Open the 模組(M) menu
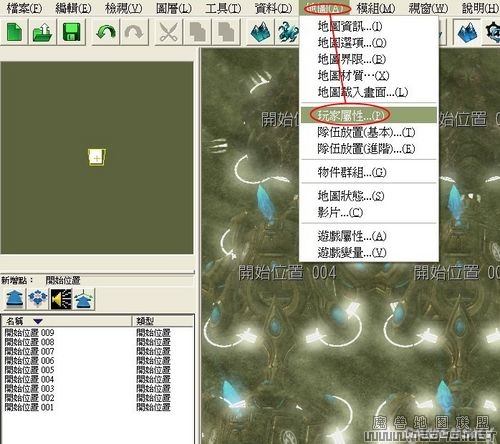Screen dimensions: 500x444 pyautogui.click(x=376, y=8)
